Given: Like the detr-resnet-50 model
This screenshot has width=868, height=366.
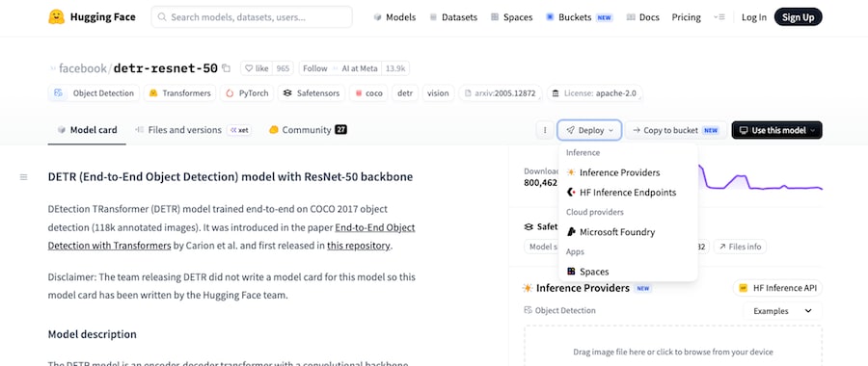Looking at the screenshot, I should (257, 68).
